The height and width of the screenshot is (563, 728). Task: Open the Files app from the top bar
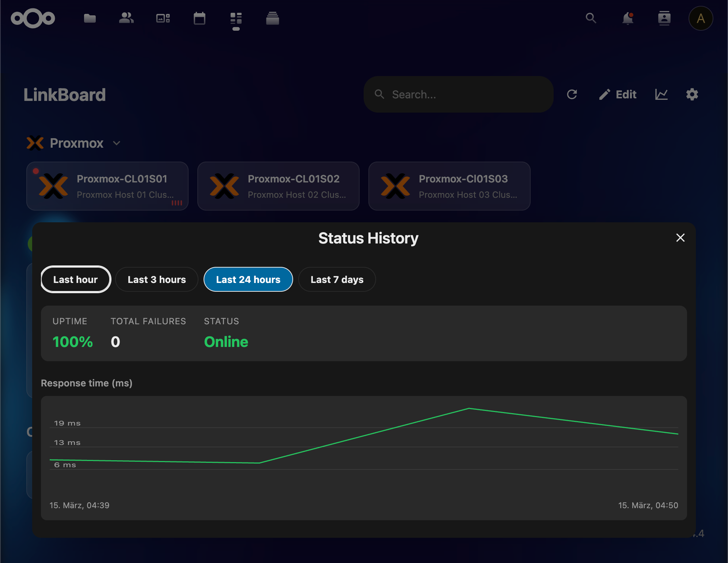pyautogui.click(x=90, y=18)
